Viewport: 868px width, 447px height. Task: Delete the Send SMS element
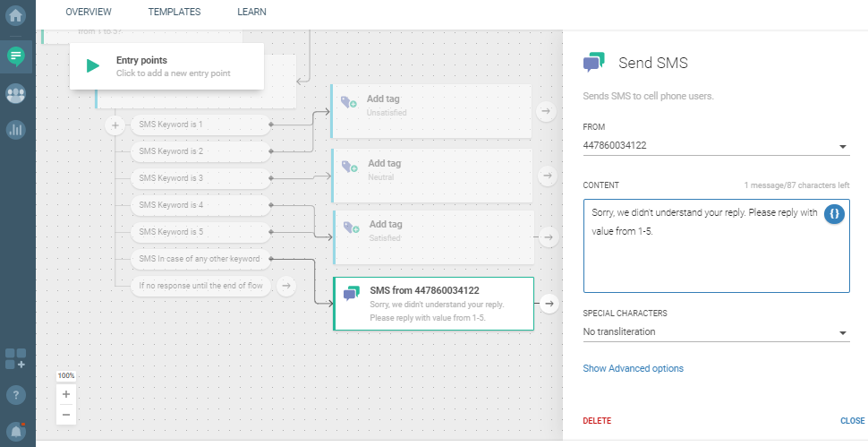pos(597,421)
